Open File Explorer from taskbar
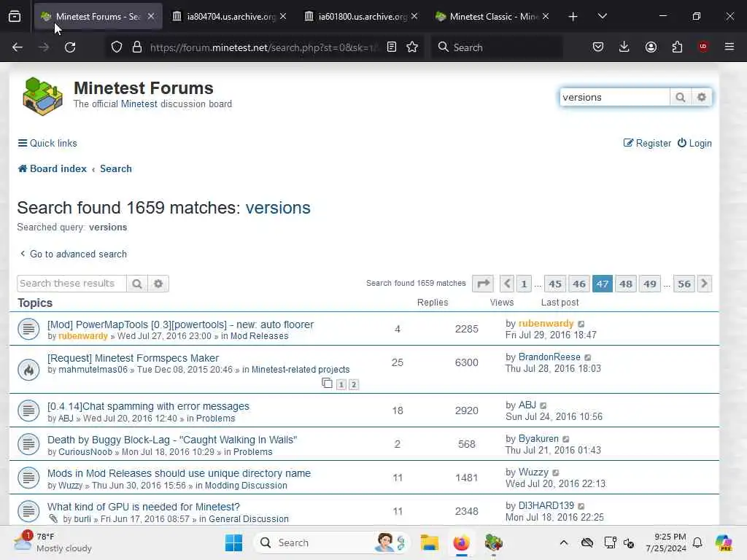Viewport: 747px width, 560px height. click(429, 542)
